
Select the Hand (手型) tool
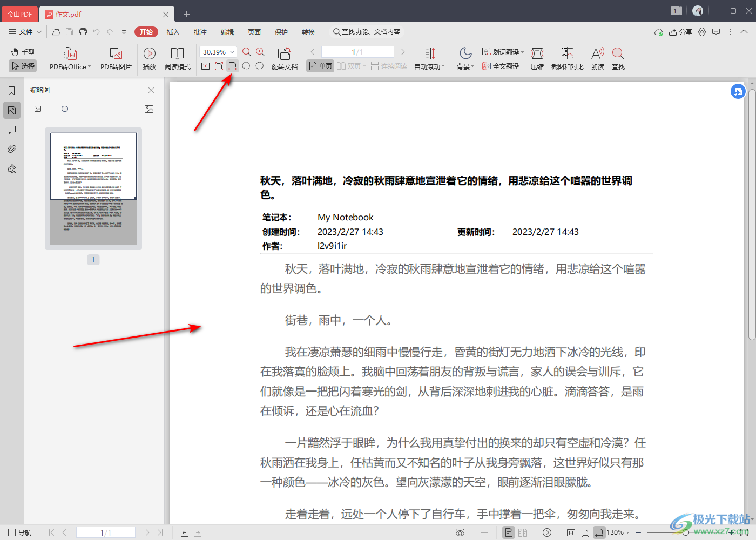pyautogui.click(x=23, y=52)
